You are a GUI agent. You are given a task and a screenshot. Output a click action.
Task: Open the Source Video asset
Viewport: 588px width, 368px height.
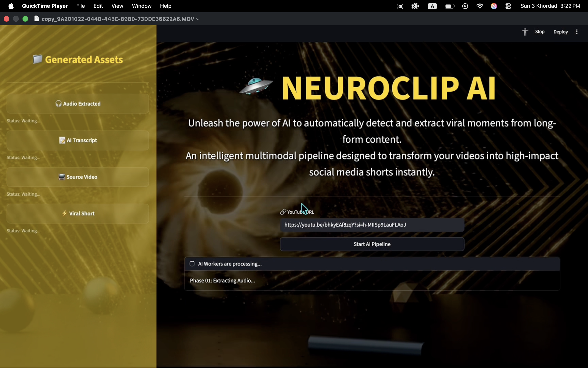click(x=78, y=177)
